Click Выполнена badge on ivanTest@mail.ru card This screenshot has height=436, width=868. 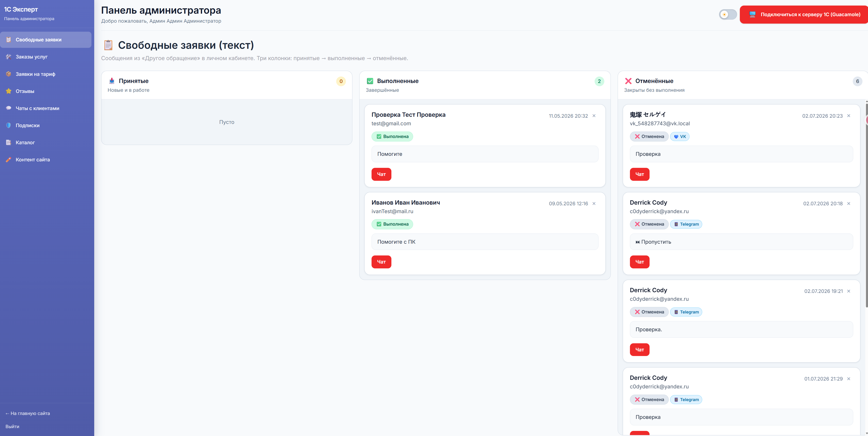point(392,224)
